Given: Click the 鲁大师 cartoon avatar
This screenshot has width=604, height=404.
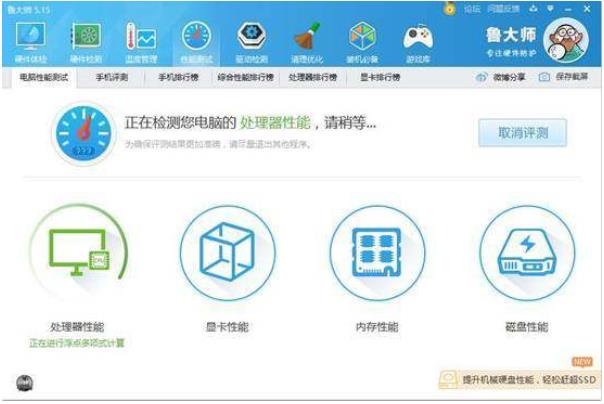Looking at the screenshot, I should pyautogui.click(x=566, y=40).
